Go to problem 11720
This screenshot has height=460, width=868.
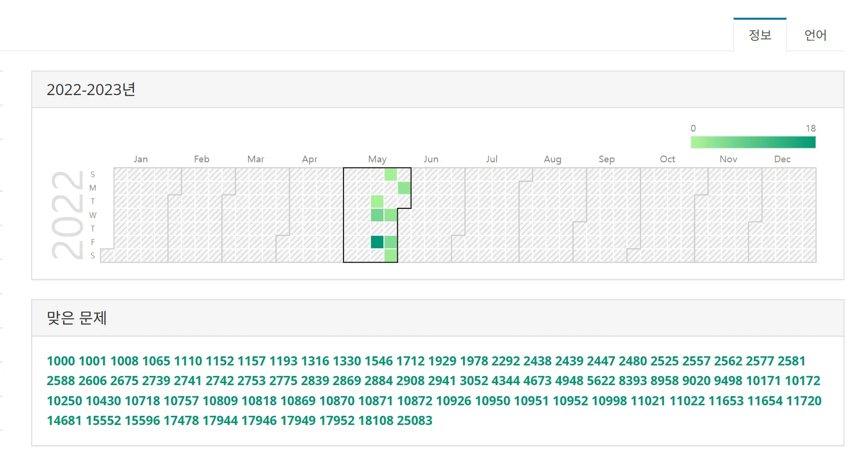pos(804,401)
